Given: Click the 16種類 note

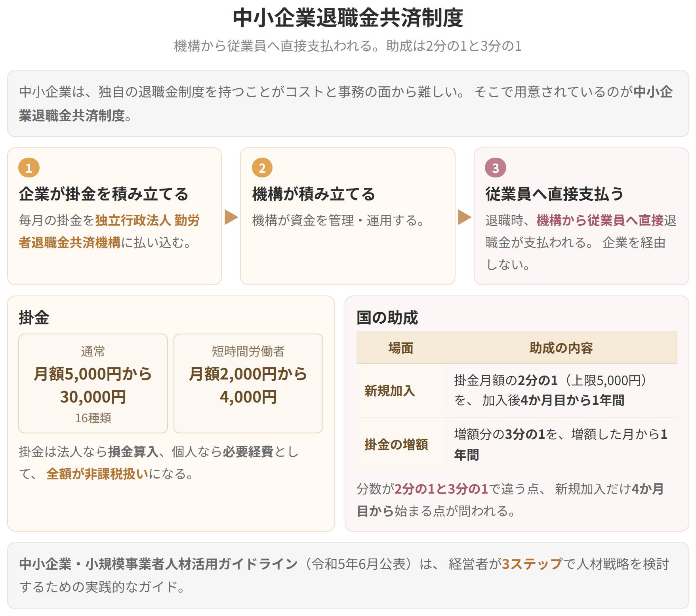Looking at the screenshot, I should click(x=93, y=418).
